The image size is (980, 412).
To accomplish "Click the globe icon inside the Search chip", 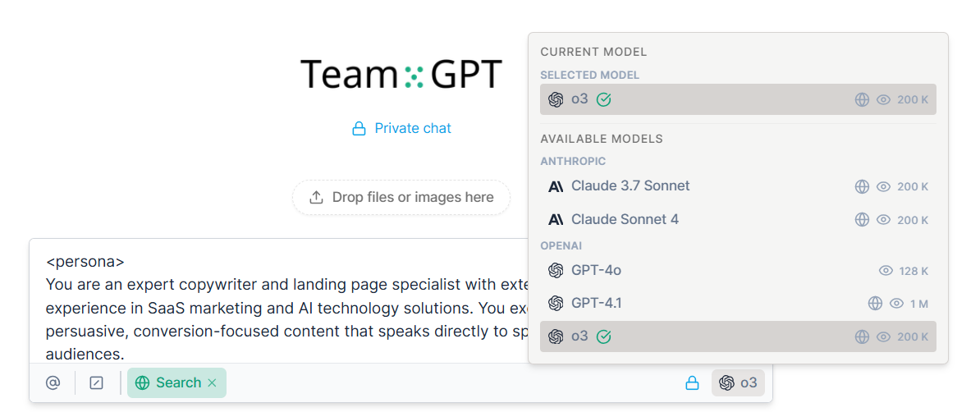I will pos(143,382).
